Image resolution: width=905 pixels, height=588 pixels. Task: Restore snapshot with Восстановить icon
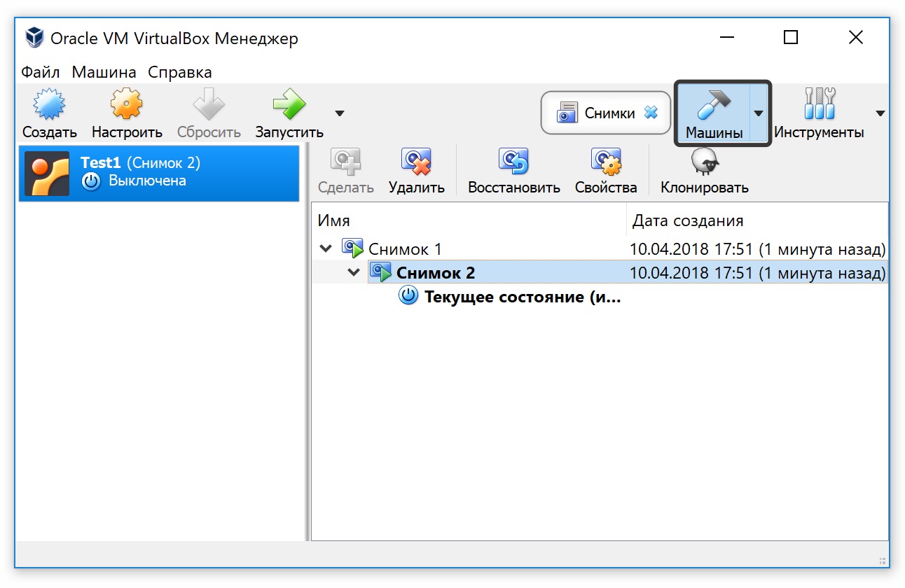513,162
